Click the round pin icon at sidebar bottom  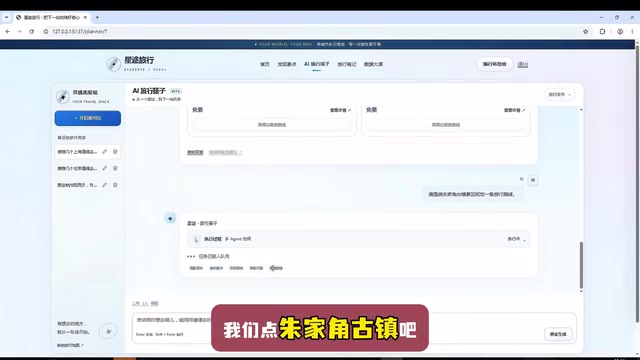coord(108,331)
